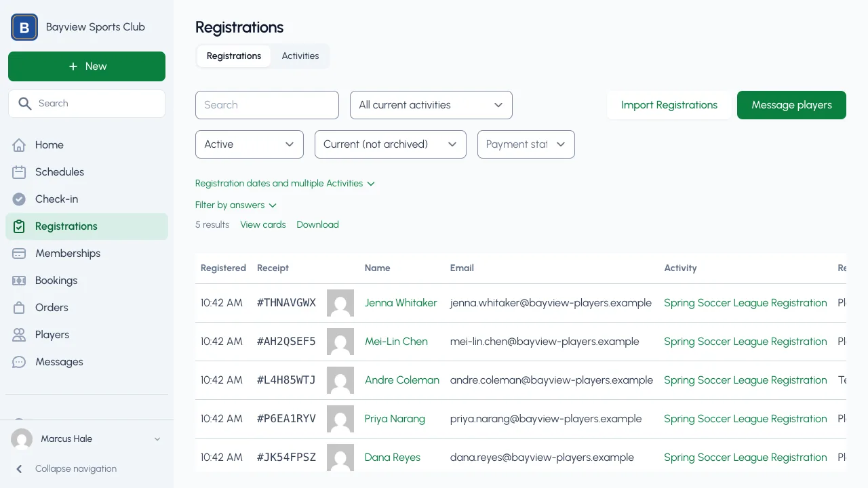
Task: Open Players via its people icon
Action: tap(19, 335)
